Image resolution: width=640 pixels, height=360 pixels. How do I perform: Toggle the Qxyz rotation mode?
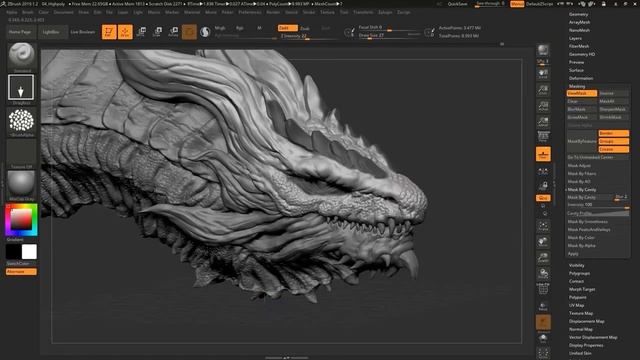pyautogui.click(x=543, y=198)
